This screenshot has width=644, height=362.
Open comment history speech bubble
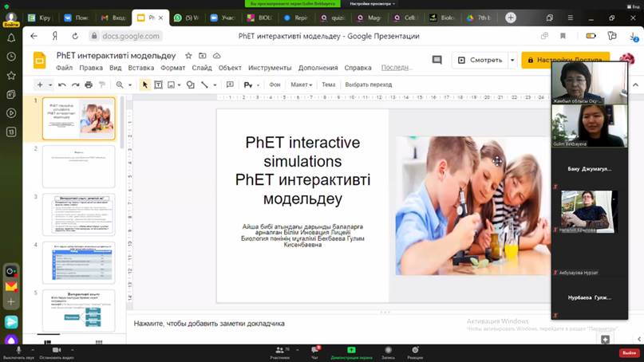[437, 60]
